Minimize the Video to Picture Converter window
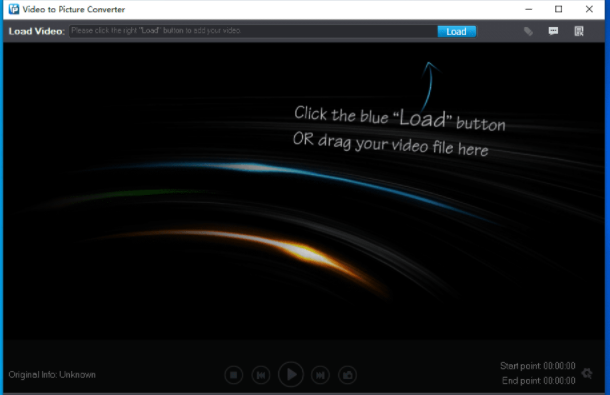The height and width of the screenshot is (395, 610). (528, 9)
